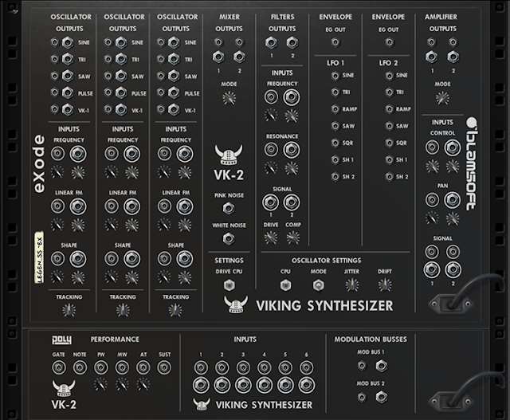Click the LFO 1 SAW output jack
The width and height of the screenshot is (510, 420).
click(335, 126)
